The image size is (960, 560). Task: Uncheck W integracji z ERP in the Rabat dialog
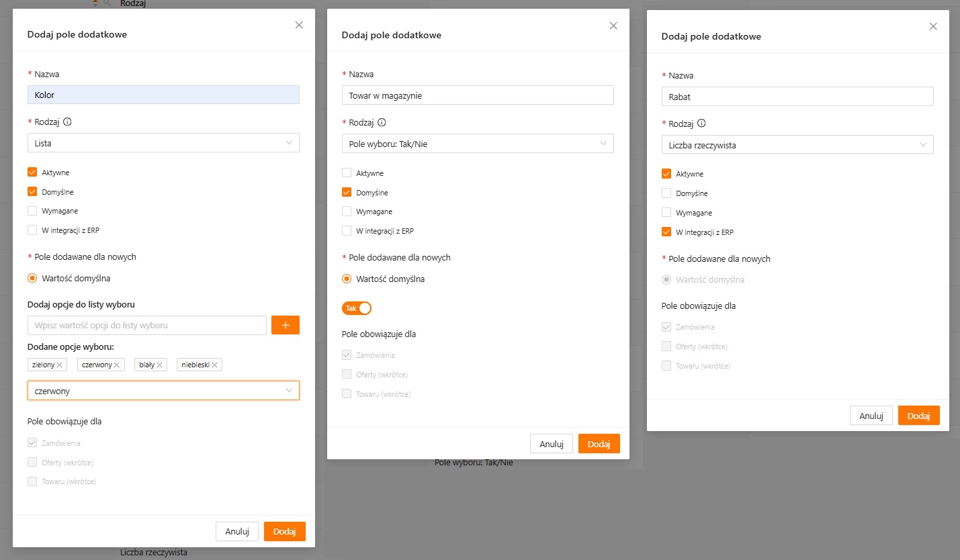666,232
